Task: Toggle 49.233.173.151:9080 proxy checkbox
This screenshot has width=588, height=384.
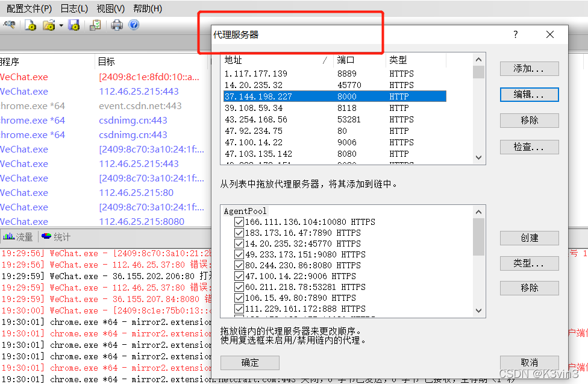Action: (239, 254)
